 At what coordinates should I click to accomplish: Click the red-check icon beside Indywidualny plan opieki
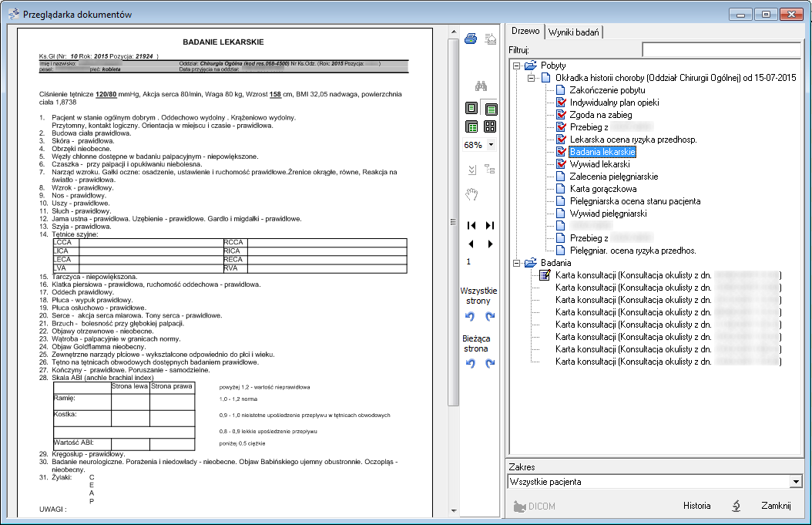point(561,103)
